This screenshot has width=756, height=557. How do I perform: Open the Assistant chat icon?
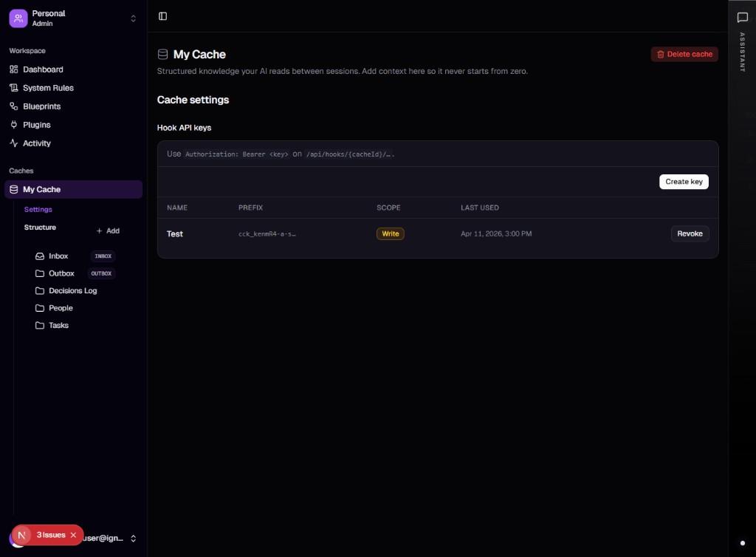click(x=743, y=18)
